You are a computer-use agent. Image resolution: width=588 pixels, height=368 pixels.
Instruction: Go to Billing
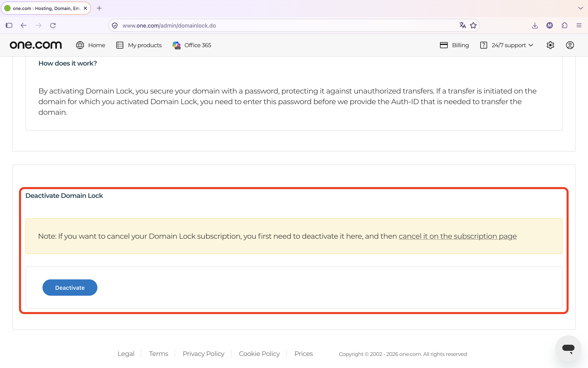tap(454, 45)
